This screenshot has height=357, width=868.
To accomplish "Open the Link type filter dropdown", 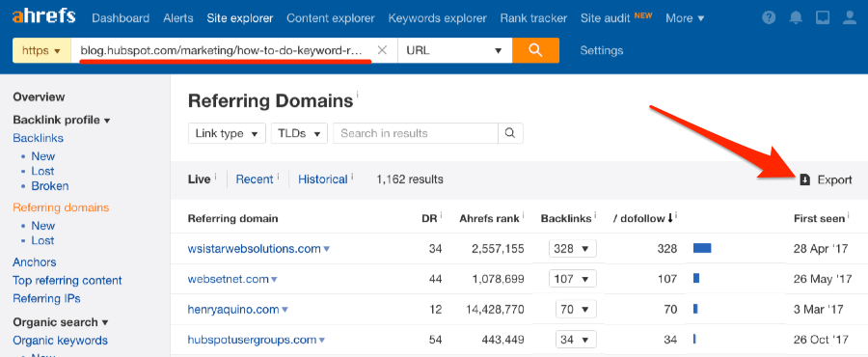I will click(x=227, y=133).
